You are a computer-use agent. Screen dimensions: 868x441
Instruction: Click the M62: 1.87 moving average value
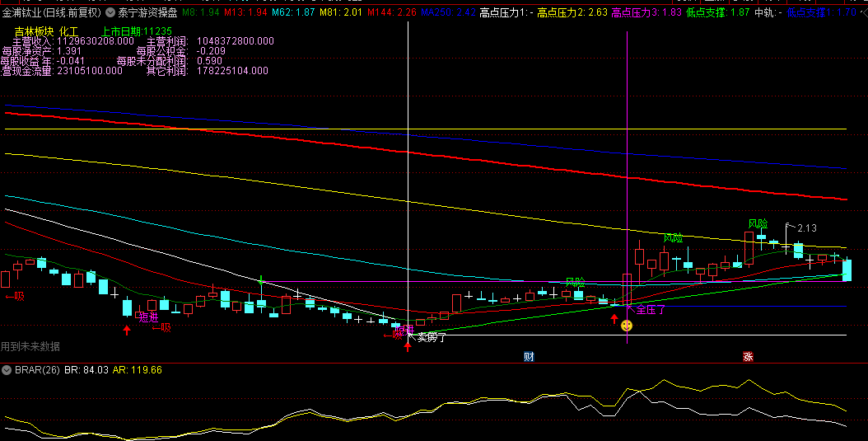pos(293,12)
